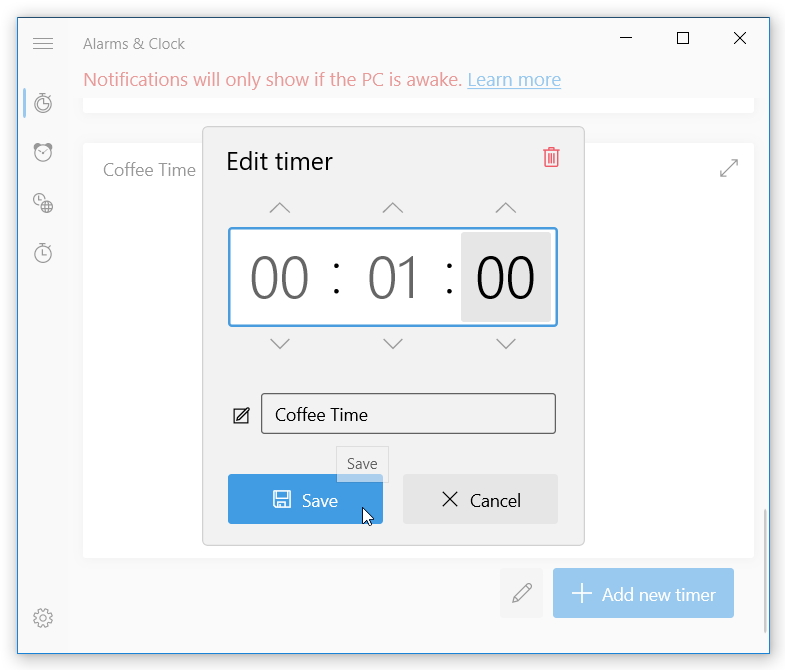Select the Timer tab in sidebar
Viewport: 785px width, 670px height.
[43, 103]
